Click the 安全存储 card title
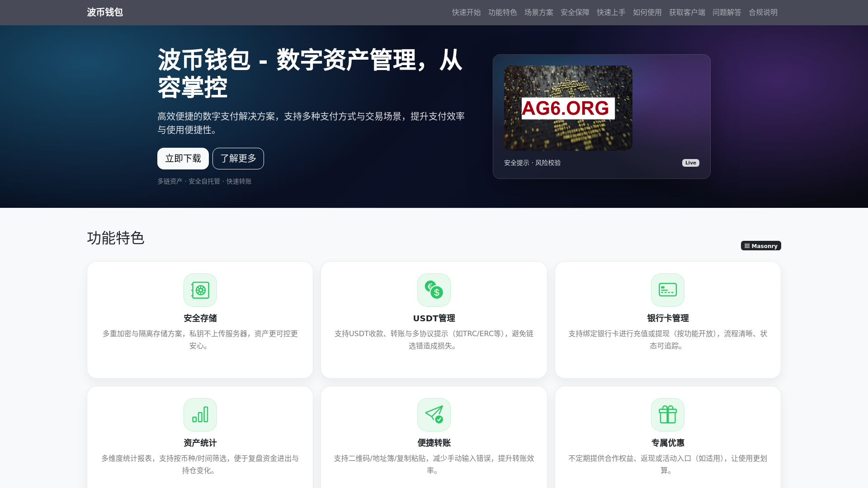 200,318
